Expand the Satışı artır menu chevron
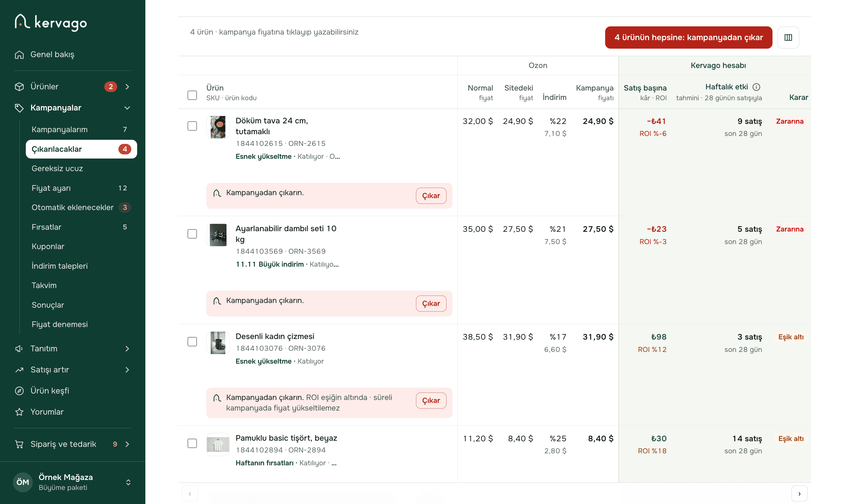Viewport: 844px width, 504px height. pyautogui.click(x=127, y=370)
